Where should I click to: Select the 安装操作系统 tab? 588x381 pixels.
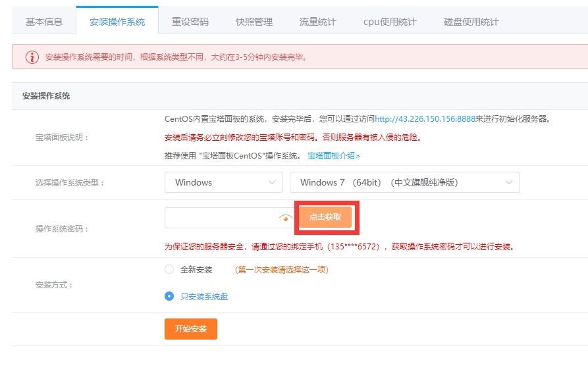[117, 22]
